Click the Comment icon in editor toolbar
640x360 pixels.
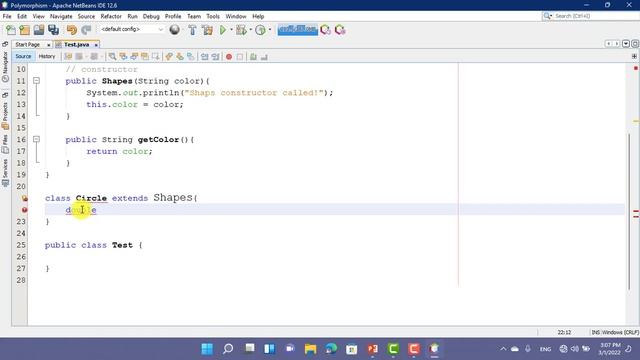(253, 57)
